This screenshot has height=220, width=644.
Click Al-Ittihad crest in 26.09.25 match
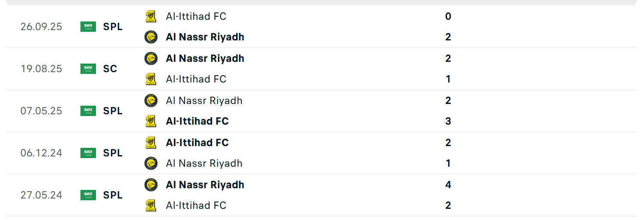point(151,16)
